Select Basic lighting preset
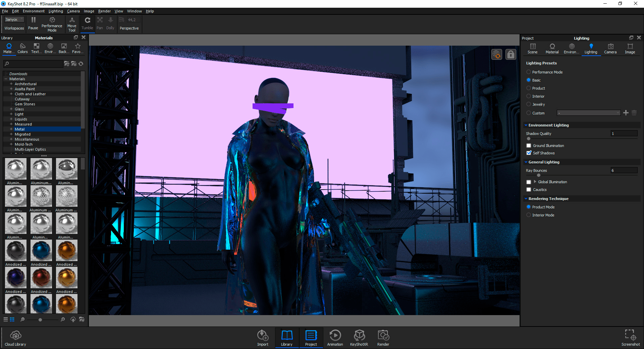This screenshot has height=349, width=644. (529, 80)
